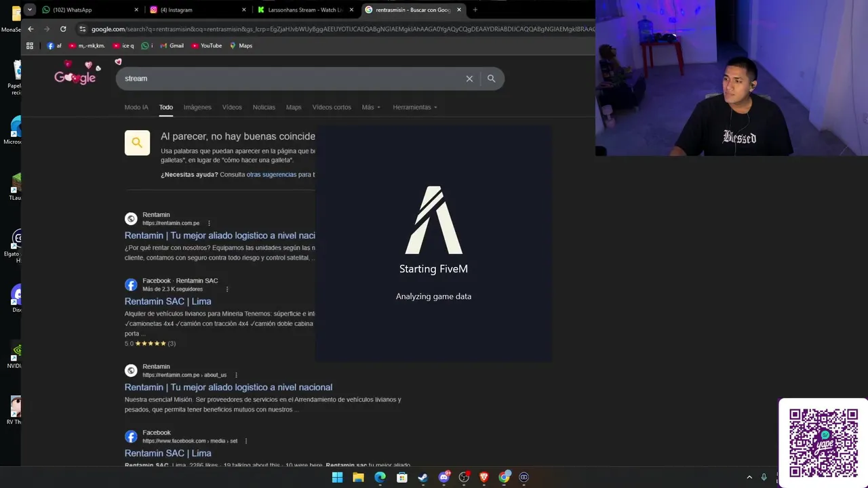The image size is (868, 488).
Task: Open Steam from taskbar
Action: point(422,477)
